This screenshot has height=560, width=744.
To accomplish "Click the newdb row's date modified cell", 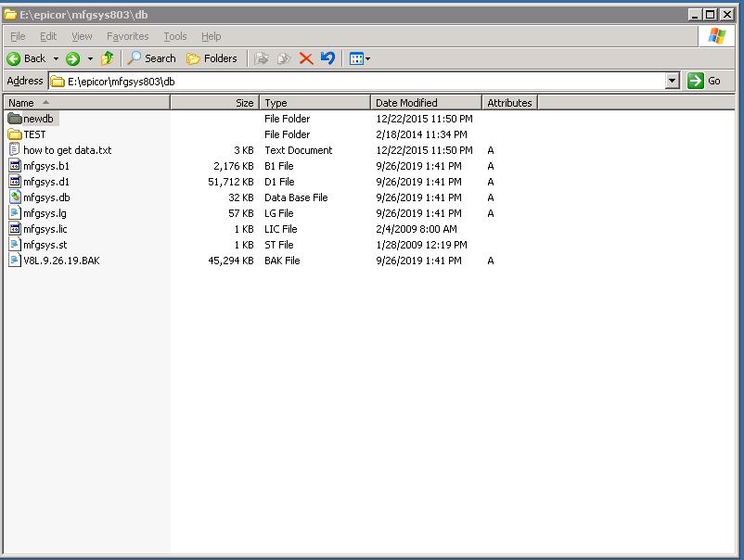I will coord(424,119).
